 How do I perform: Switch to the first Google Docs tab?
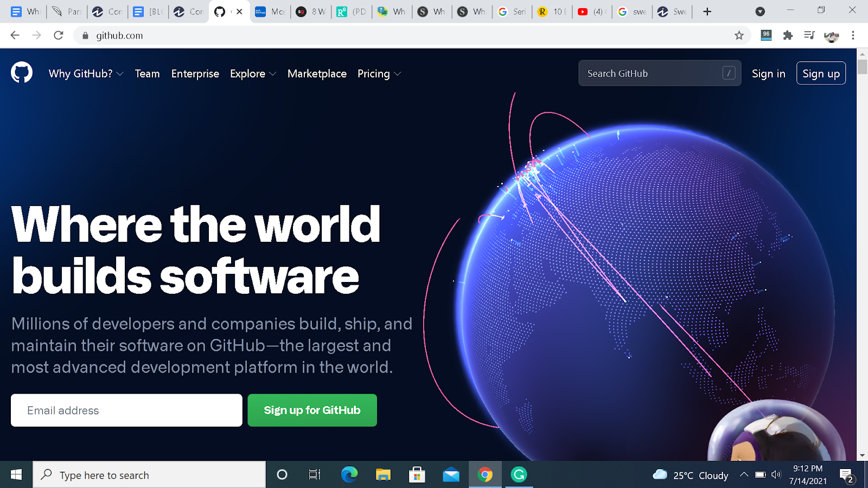(x=25, y=11)
